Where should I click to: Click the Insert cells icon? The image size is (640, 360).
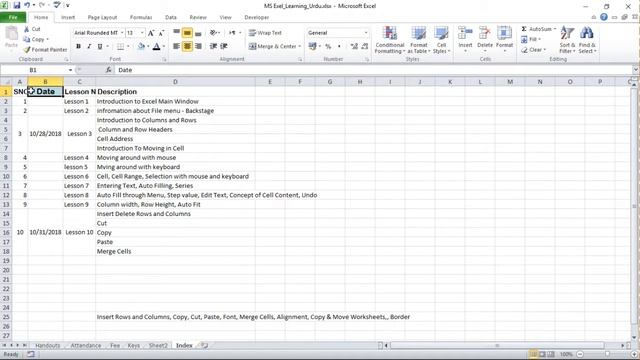tap(465, 33)
